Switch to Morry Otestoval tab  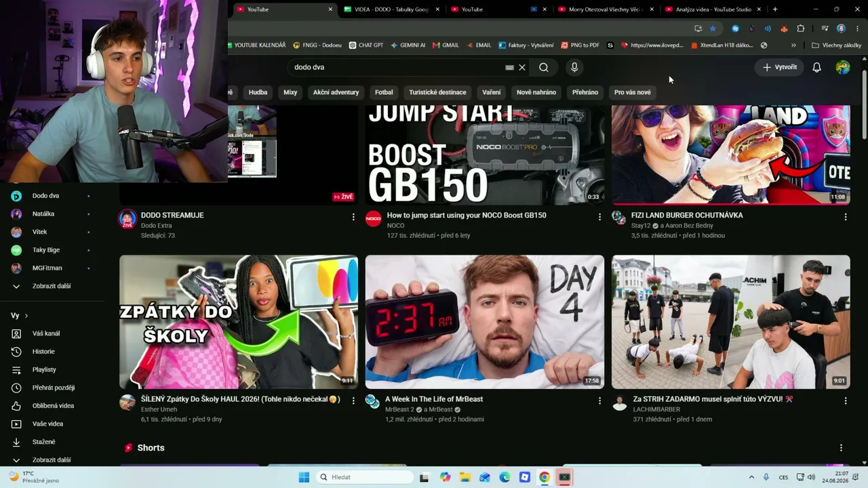pyautogui.click(x=606, y=9)
